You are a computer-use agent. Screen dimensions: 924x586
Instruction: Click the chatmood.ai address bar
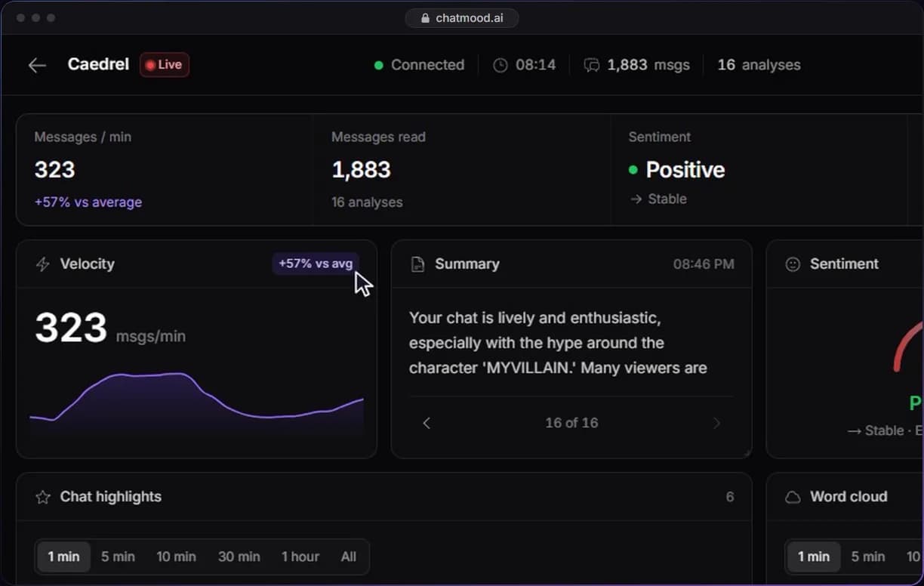(x=462, y=18)
